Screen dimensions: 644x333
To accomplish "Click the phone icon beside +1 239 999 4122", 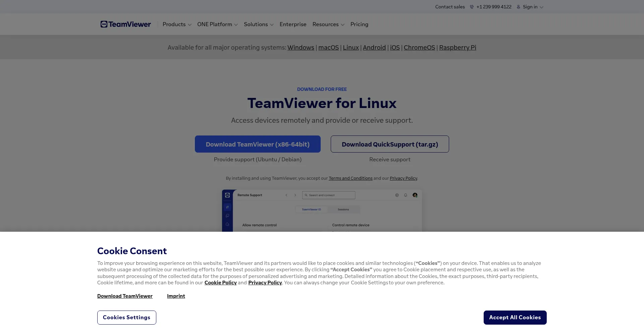I will point(472,7).
